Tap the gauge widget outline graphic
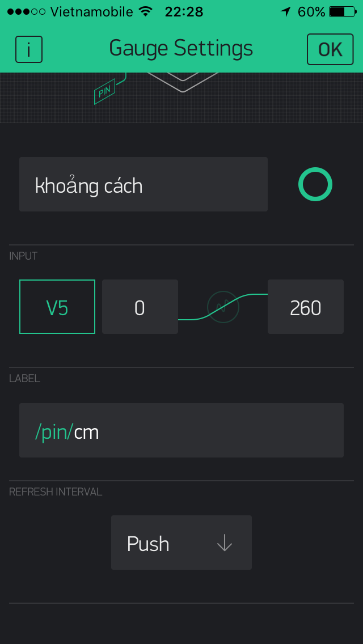The width and height of the screenshot is (363, 644). tap(183, 81)
